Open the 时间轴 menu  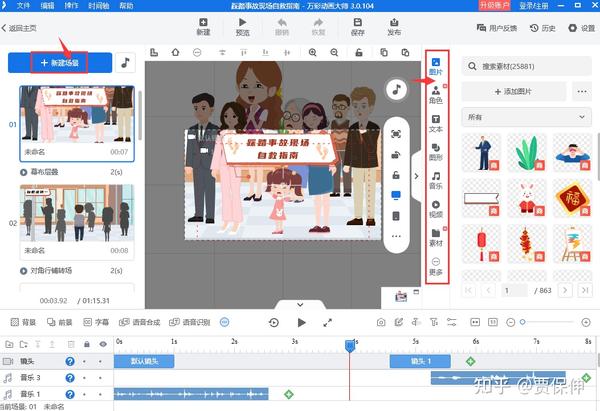click(x=98, y=6)
